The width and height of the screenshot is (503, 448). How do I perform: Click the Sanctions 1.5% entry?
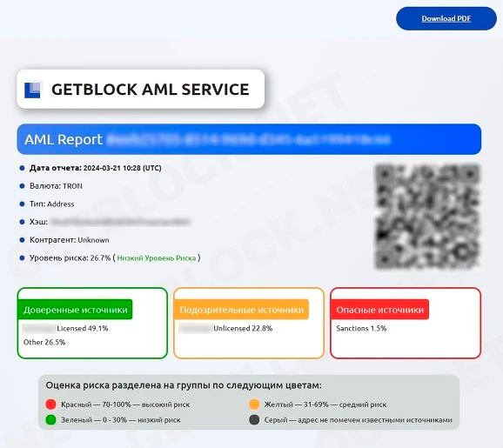(x=361, y=328)
